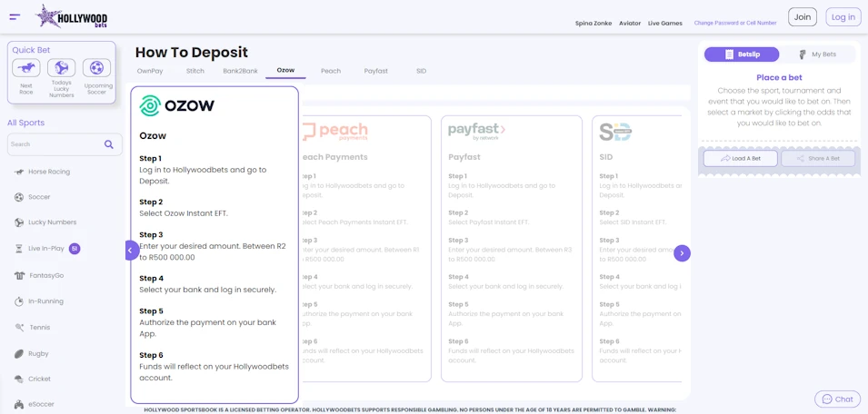Viewport: 868px width, 414px height.
Task: Click the Payfast logo
Action: 476,132
